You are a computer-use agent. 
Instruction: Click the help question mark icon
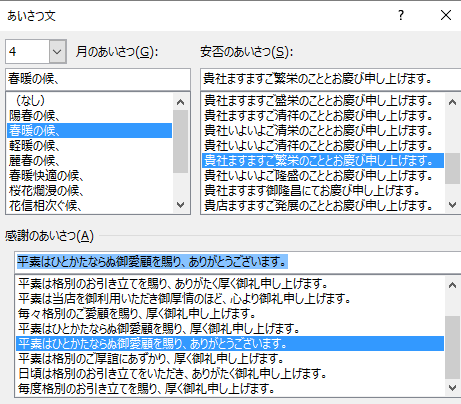click(401, 15)
